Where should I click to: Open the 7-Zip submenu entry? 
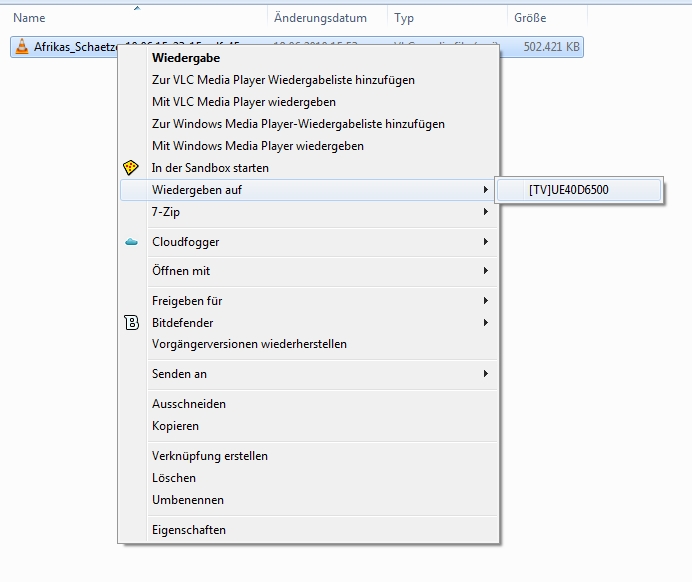(309, 212)
